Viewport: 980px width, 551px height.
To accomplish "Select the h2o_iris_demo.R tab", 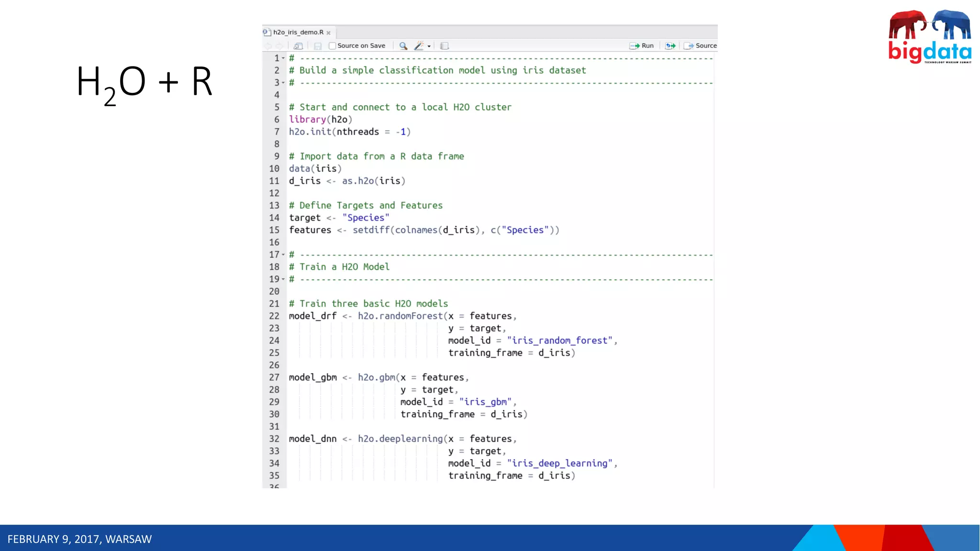I will click(x=298, y=32).
